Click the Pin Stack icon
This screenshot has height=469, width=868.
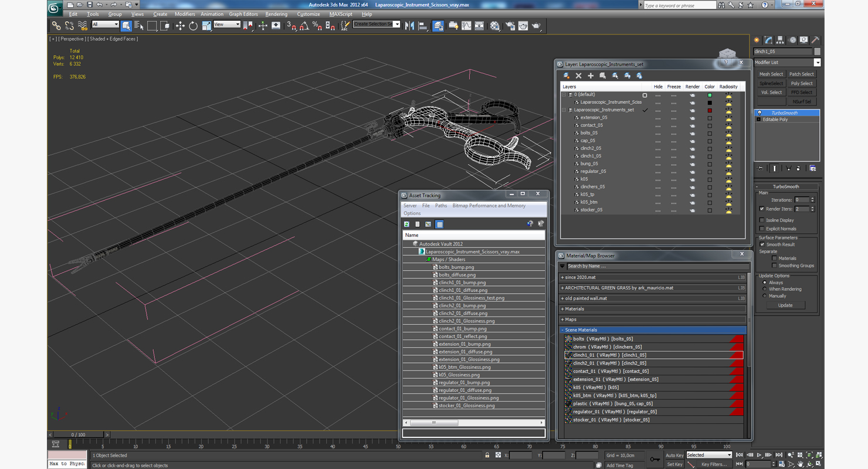761,168
